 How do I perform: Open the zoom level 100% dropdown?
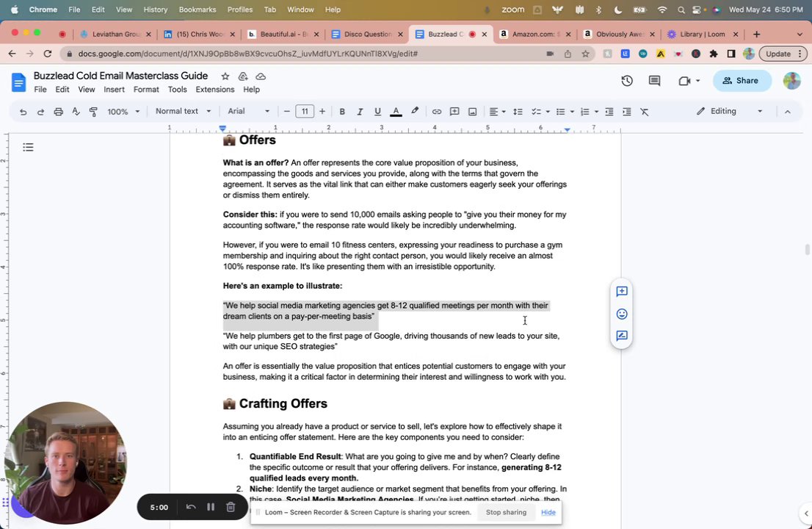[x=123, y=112]
